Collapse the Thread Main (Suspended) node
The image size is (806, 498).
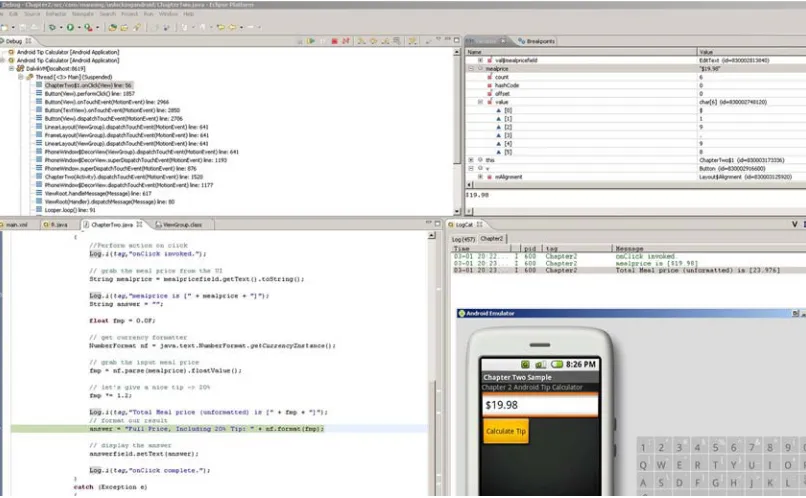pyautogui.click(x=21, y=77)
